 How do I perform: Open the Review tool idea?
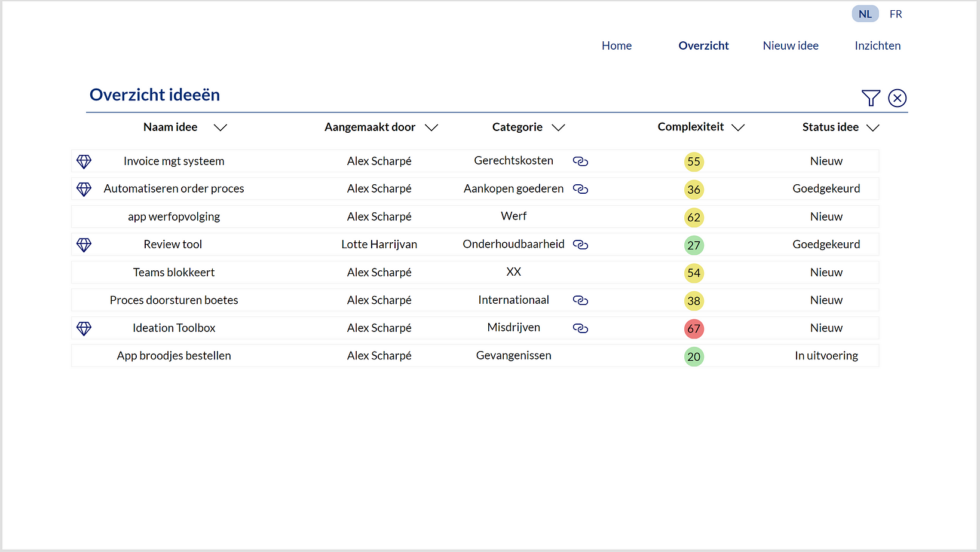tap(173, 245)
